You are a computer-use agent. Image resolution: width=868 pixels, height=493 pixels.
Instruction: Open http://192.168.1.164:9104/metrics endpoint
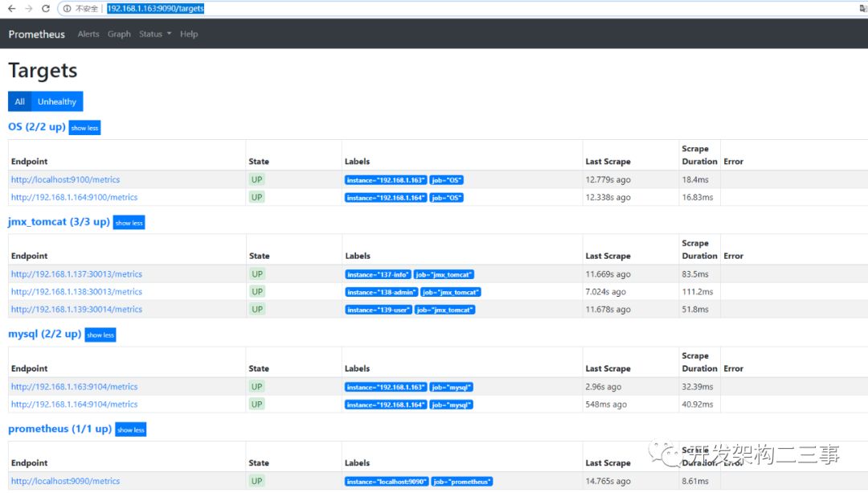(x=74, y=405)
